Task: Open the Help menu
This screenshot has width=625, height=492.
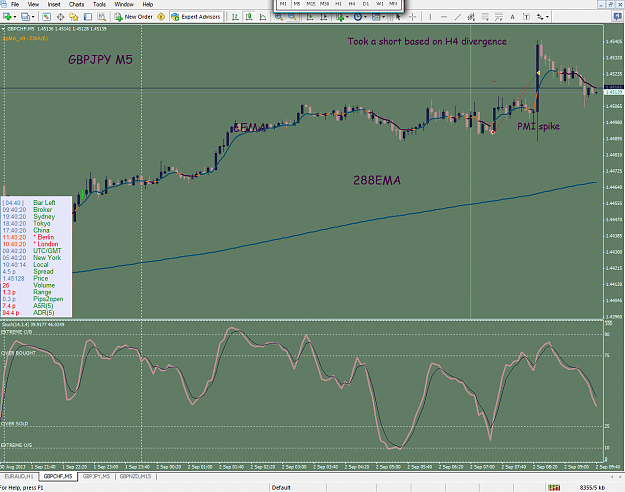Action: point(147,4)
